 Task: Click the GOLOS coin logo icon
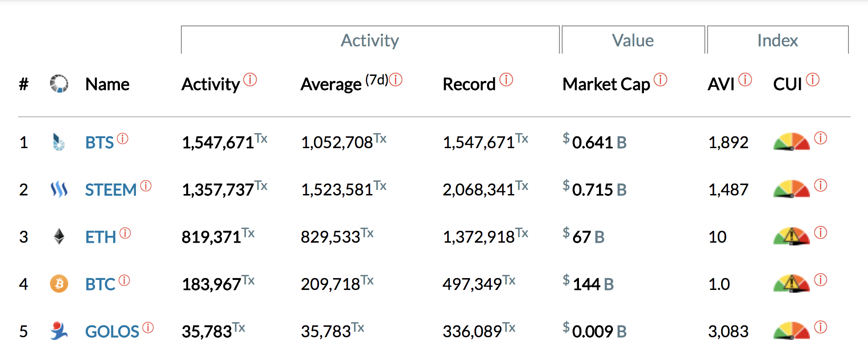point(59,331)
